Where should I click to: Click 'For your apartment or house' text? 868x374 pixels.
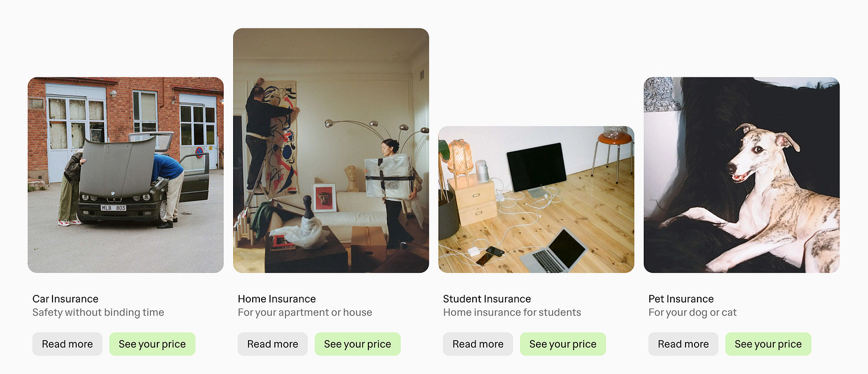305,313
